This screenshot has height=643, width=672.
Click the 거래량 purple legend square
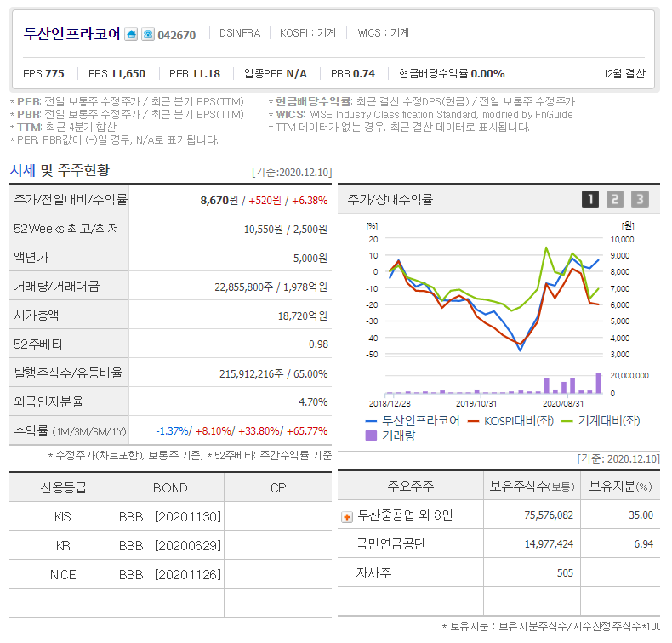pyautogui.click(x=371, y=435)
